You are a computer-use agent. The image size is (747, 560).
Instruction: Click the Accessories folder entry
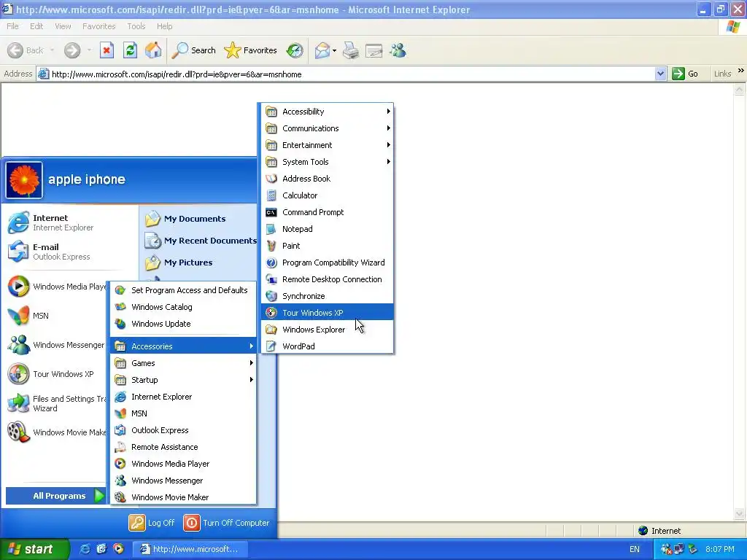click(183, 346)
